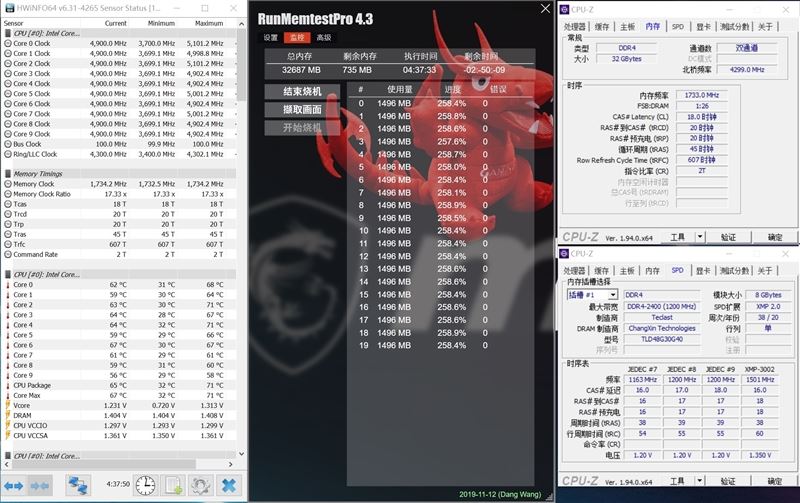
Task: Click the 撷取画面 capture screen button
Action: tap(302, 110)
